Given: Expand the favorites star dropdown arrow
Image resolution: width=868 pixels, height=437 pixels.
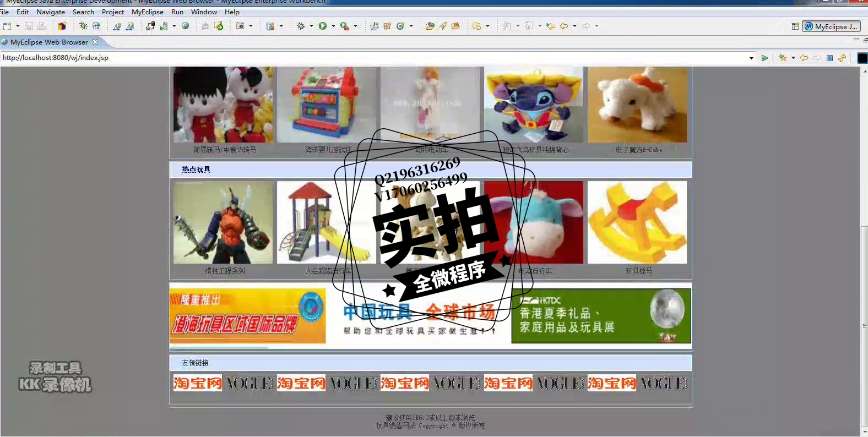Looking at the screenshot, I should tap(793, 58).
